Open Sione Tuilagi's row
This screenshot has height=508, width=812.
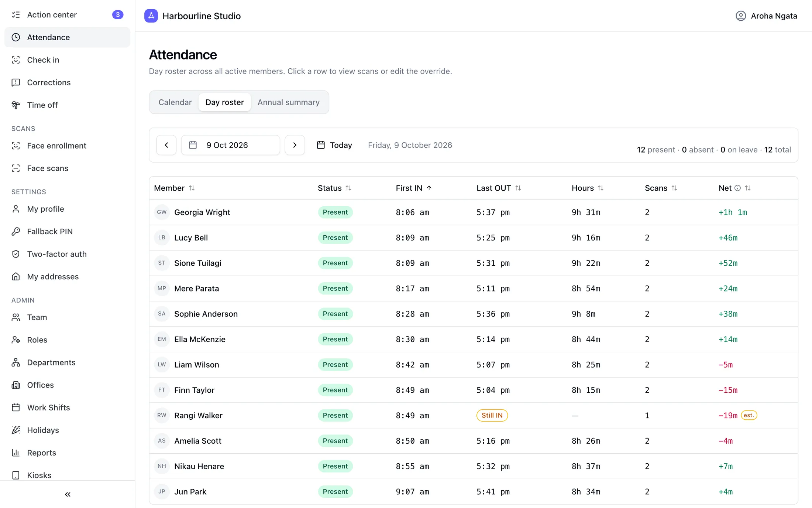[x=474, y=263]
